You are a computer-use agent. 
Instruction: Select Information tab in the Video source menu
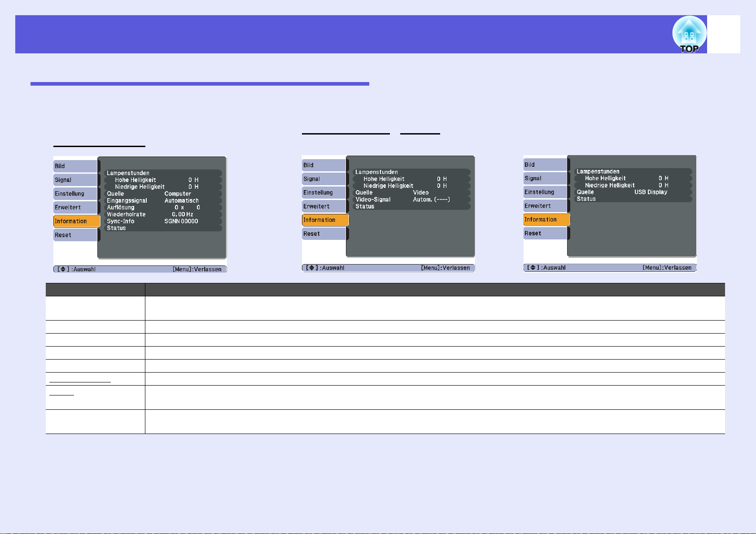325,220
